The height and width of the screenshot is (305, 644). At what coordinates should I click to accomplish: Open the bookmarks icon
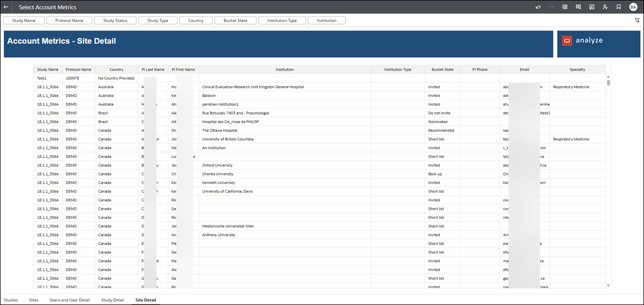618,7
